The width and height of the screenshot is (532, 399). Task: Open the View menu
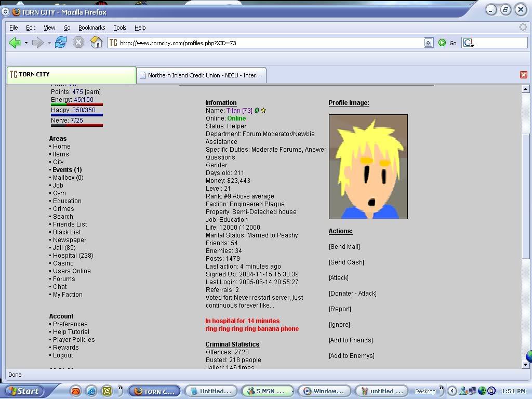point(49,28)
